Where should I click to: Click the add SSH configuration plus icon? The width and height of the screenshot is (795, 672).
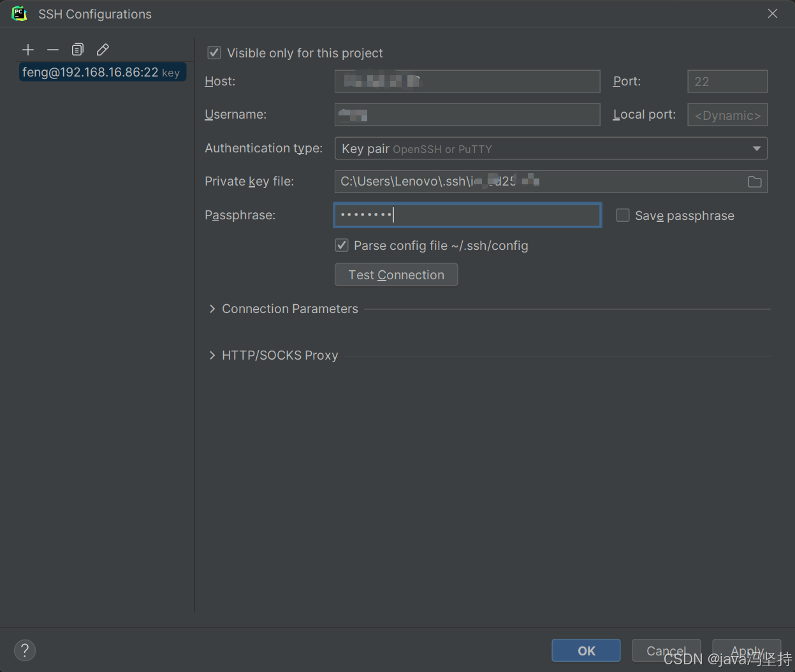28,50
